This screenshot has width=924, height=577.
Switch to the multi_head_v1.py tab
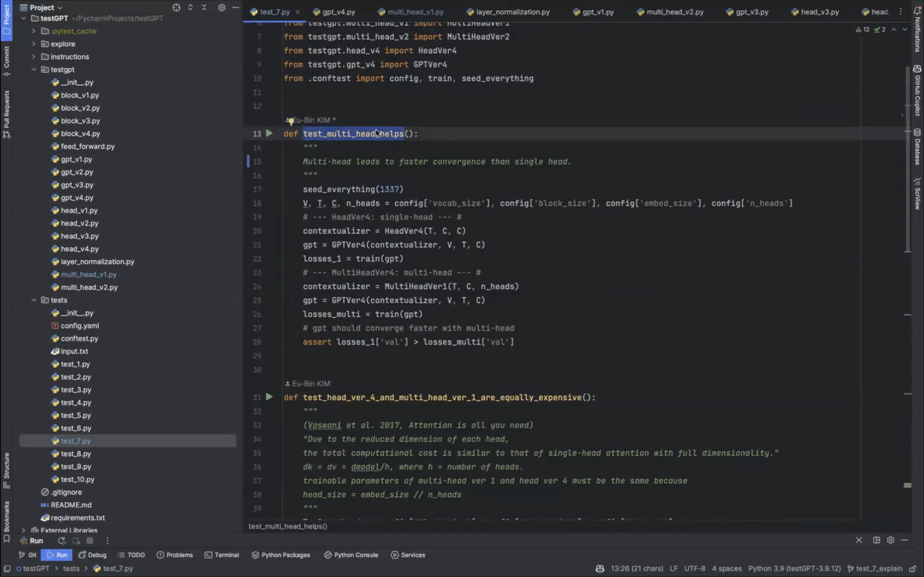pyautogui.click(x=411, y=12)
